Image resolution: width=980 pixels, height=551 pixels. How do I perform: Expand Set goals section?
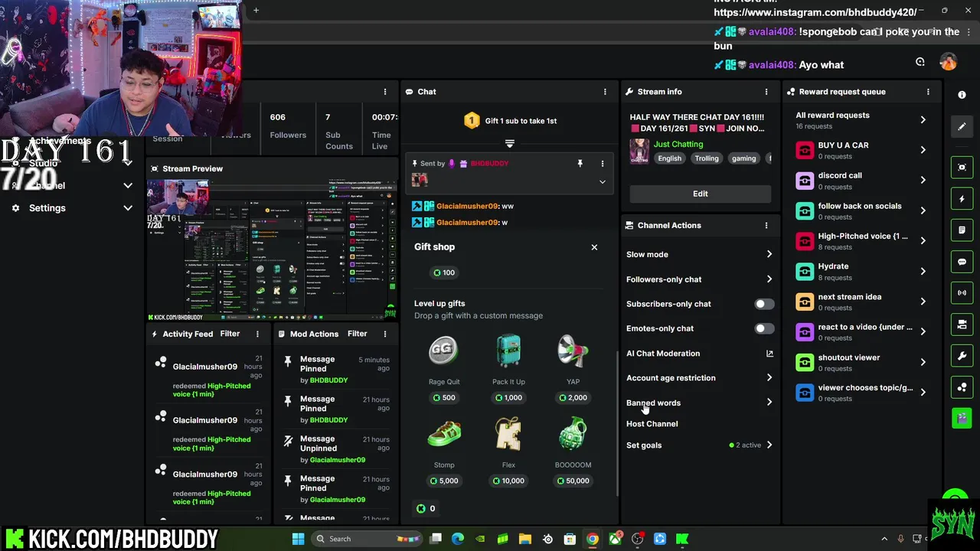tap(769, 445)
